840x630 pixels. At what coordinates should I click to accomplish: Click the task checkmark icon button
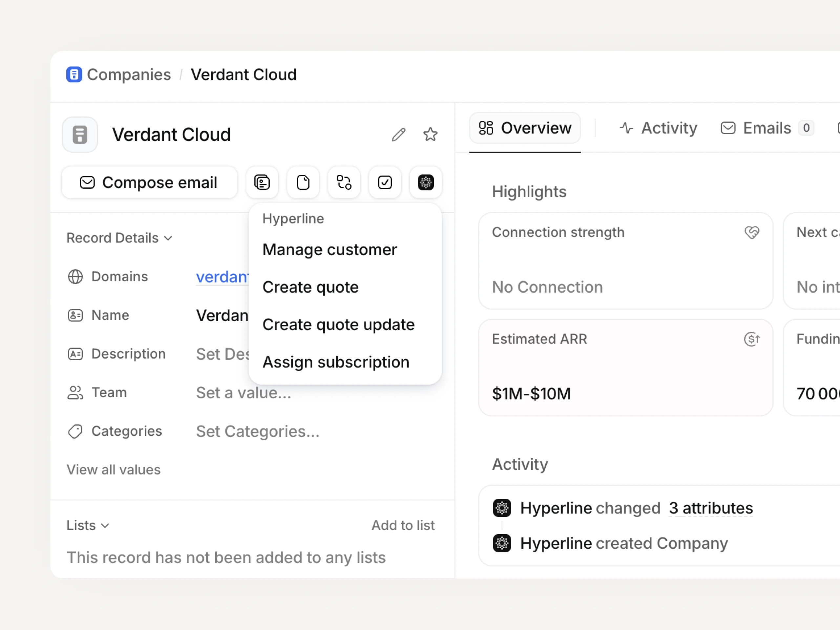pos(385,182)
